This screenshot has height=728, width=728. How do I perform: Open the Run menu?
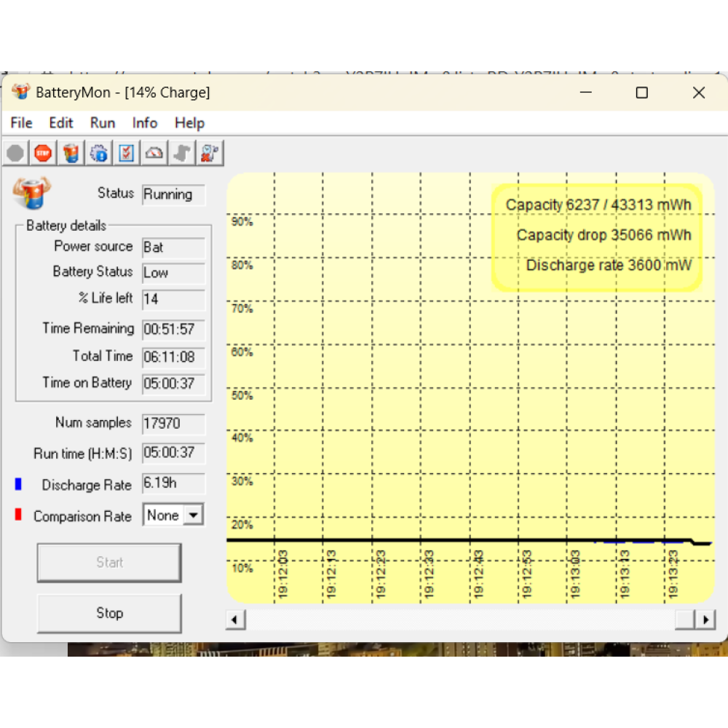103,123
